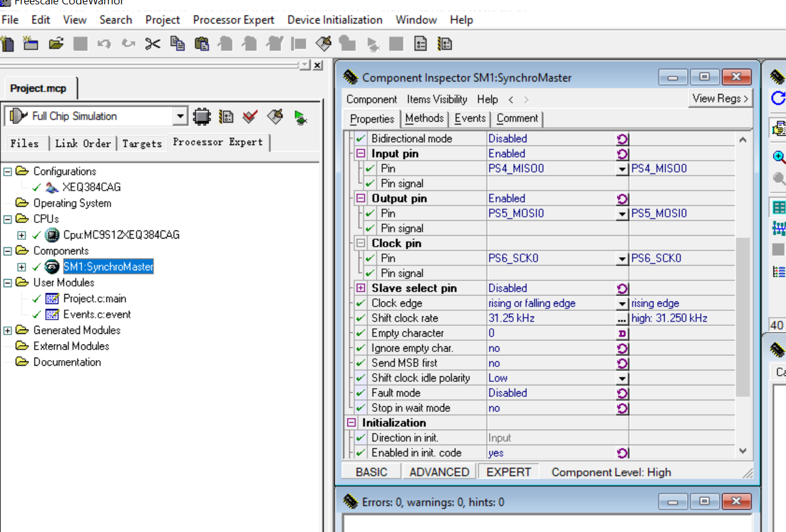Click the View Regs button

pos(721,98)
